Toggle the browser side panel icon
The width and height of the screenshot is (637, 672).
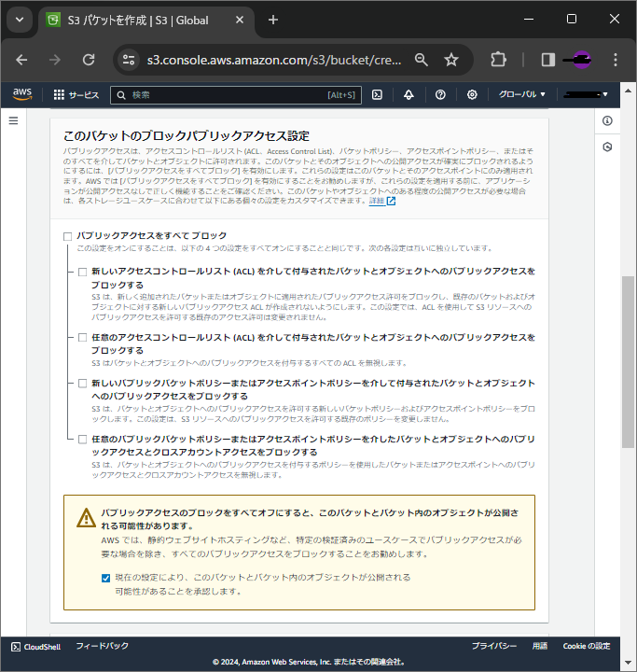pyautogui.click(x=547, y=60)
